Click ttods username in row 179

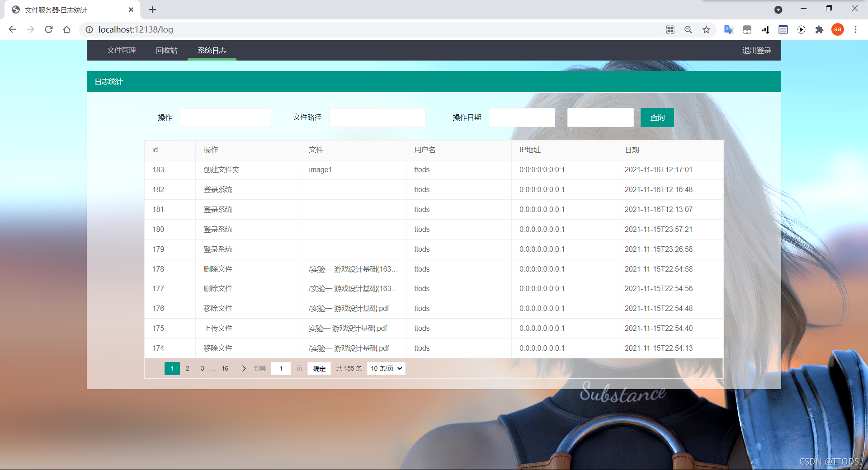(x=422, y=249)
